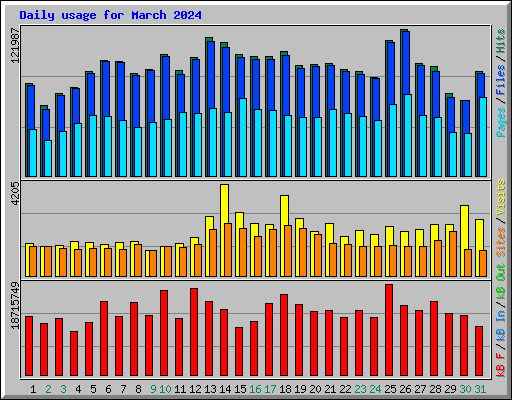This screenshot has width=512, height=400.
Task: Click day 5 on the x-axis
Action: coord(93,389)
